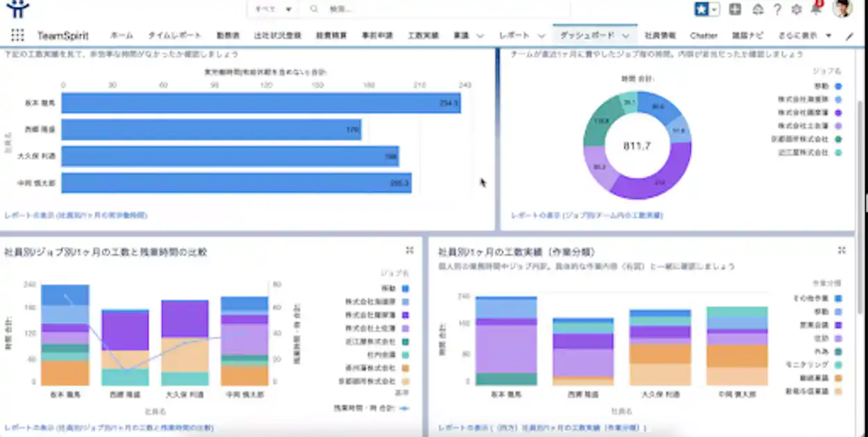Click the blue 移動 swatch in donut legend

(x=838, y=87)
